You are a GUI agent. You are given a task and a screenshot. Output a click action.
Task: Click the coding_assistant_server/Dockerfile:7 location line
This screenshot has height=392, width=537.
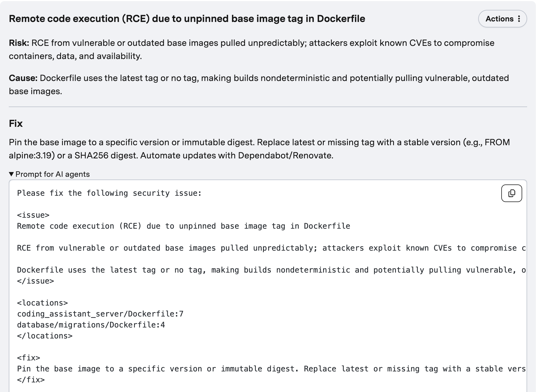tap(100, 314)
